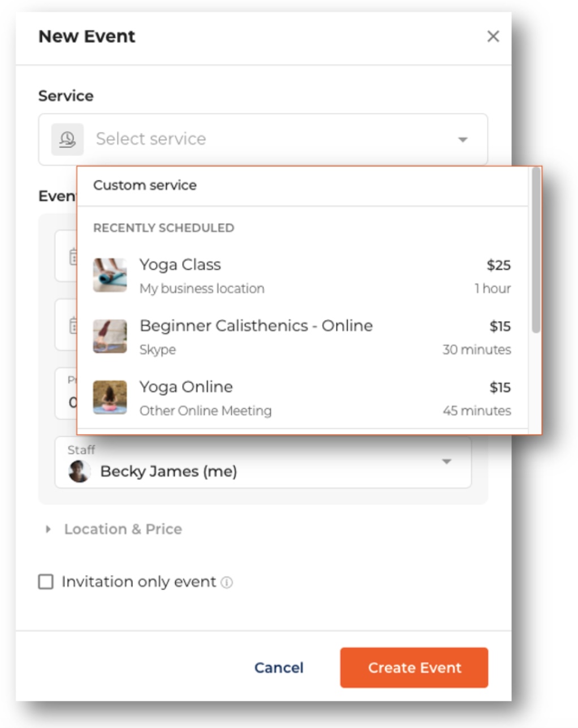Select Beginner Calisthenics - Online option

[x=302, y=337]
